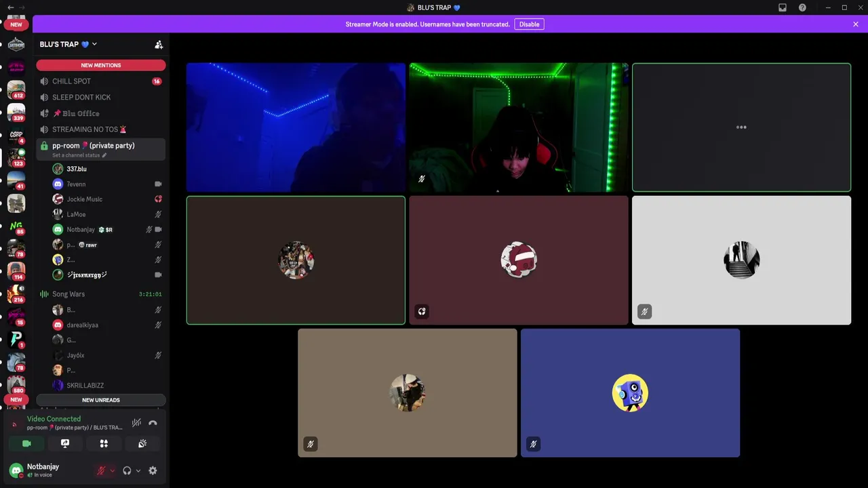Open user settings gear
This screenshot has width=868, height=488.
pyautogui.click(x=153, y=470)
